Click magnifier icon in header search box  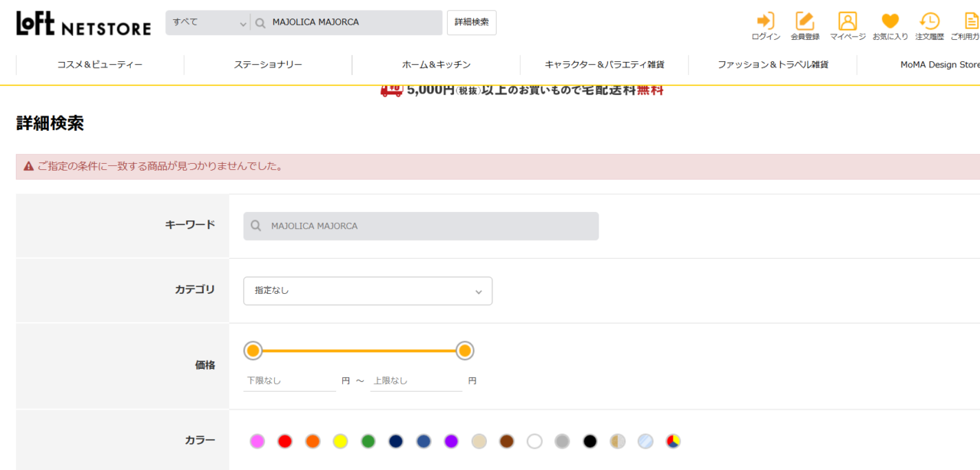(x=260, y=23)
